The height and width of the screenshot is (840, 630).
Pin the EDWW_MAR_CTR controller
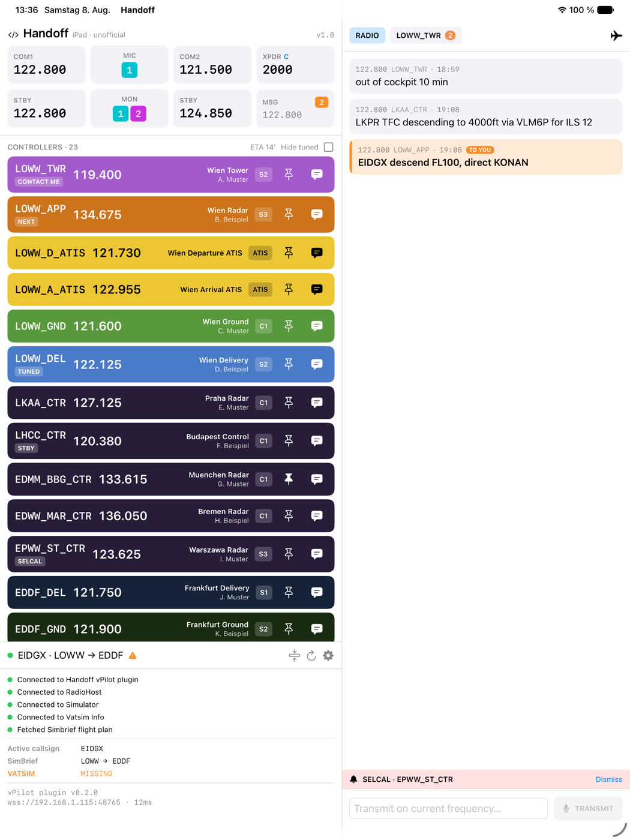click(289, 516)
